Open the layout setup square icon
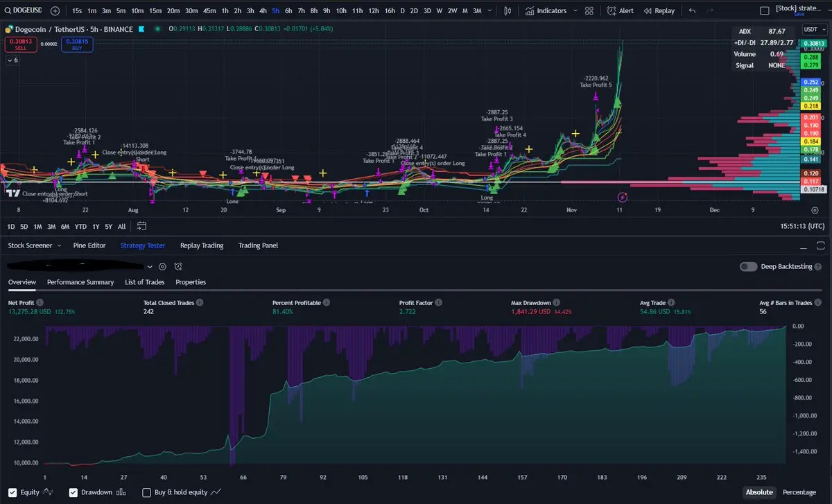The image size is (832, 504). 764,11
